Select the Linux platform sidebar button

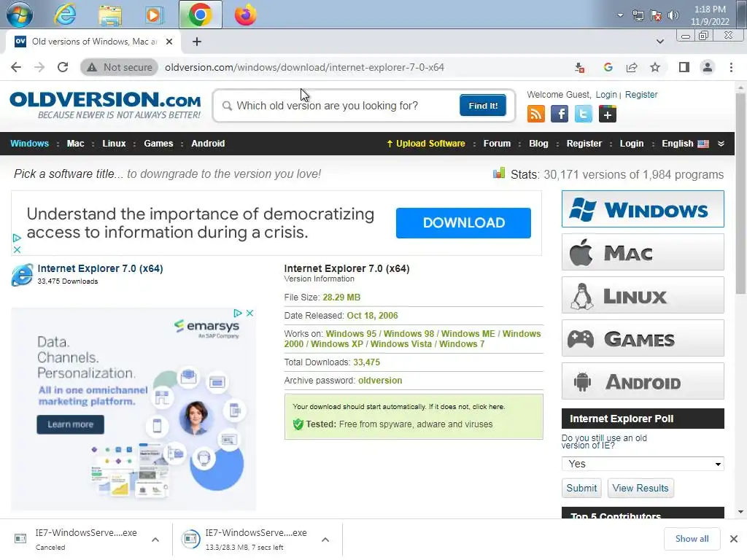[x=643, y=295]
